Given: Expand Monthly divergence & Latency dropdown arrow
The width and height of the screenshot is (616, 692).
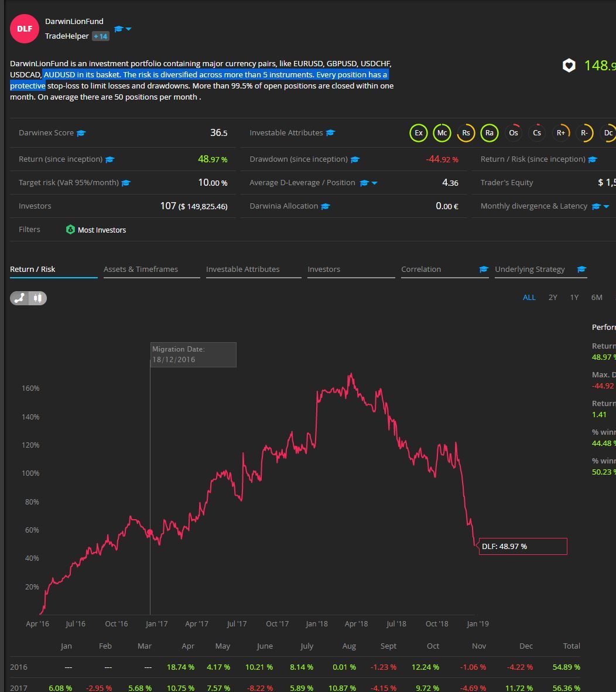Looking at the screenshot, I should [606, 206].
